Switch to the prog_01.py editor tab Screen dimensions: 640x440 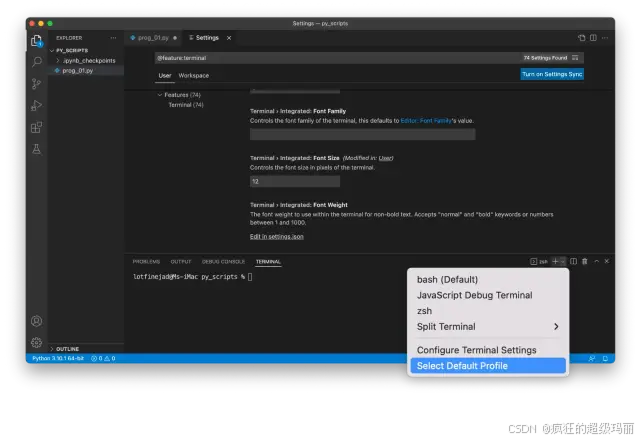(x=153, y=38)
